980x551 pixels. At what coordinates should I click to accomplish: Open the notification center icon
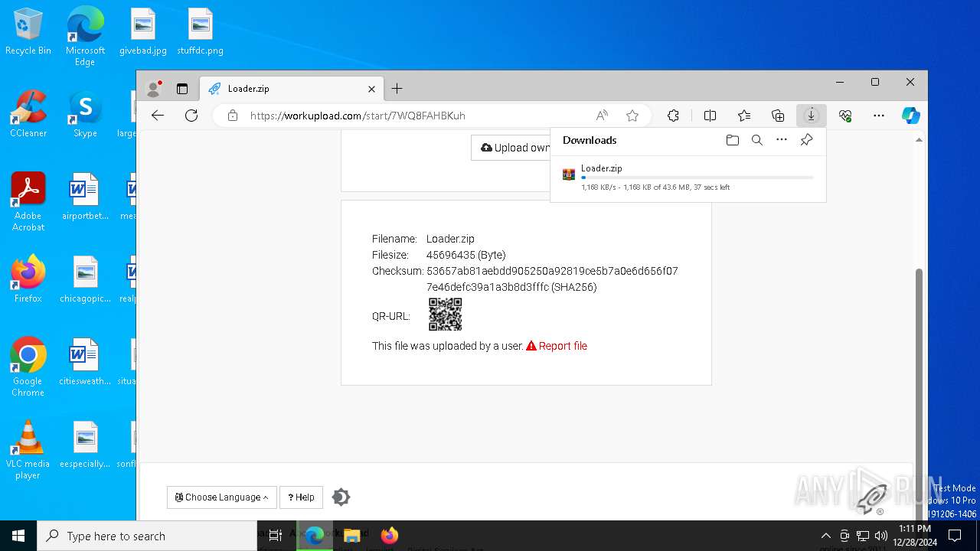[955, 536]
